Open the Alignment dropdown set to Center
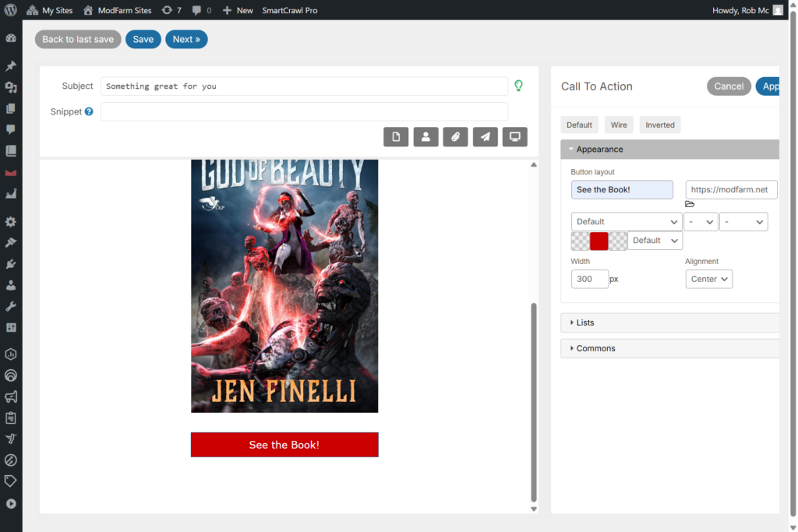 (708, 279)
